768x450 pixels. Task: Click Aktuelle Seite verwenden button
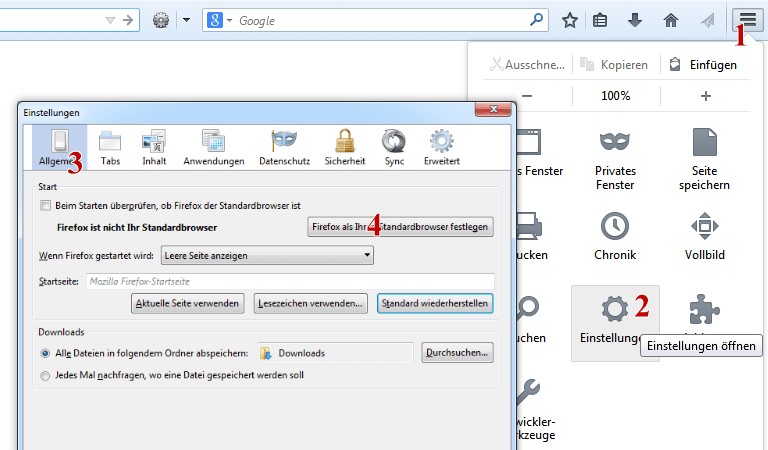(x=188, y=303)
